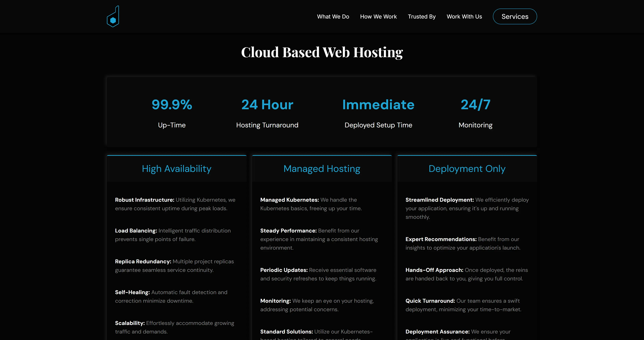This screenshot has width=644, height=340.
Task: Select the Self-Healing feature entry
Action: pyautogui.click(x=171, y=296)
